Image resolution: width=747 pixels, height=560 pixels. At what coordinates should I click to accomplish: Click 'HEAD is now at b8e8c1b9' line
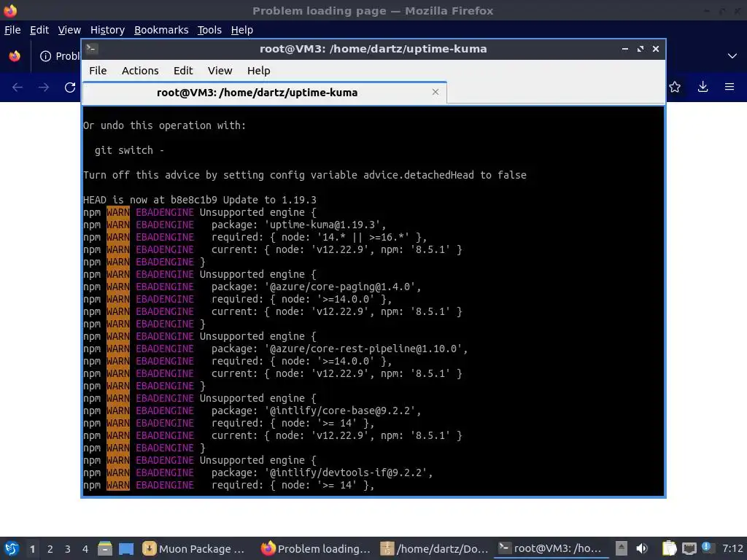point(200,200)
